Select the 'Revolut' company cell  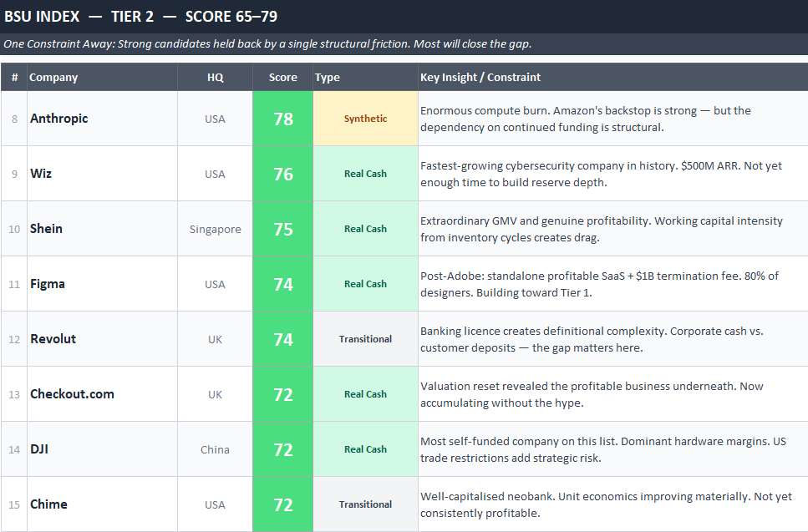pos(102,339)
